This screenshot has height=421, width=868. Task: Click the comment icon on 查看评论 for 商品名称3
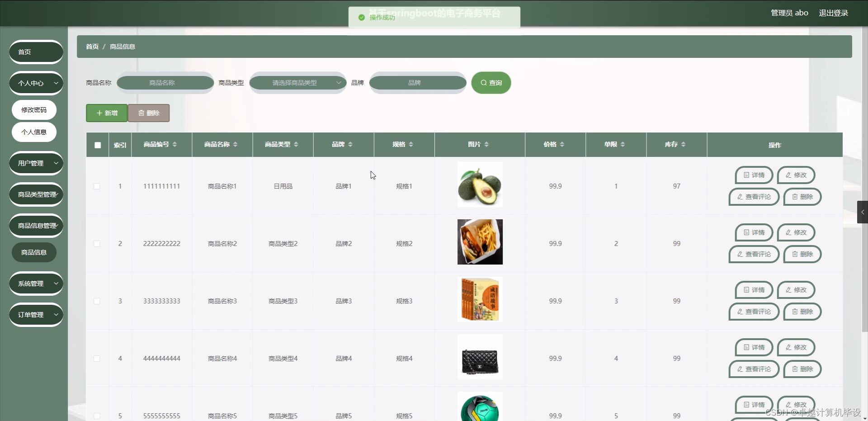[x=739, y=312]
